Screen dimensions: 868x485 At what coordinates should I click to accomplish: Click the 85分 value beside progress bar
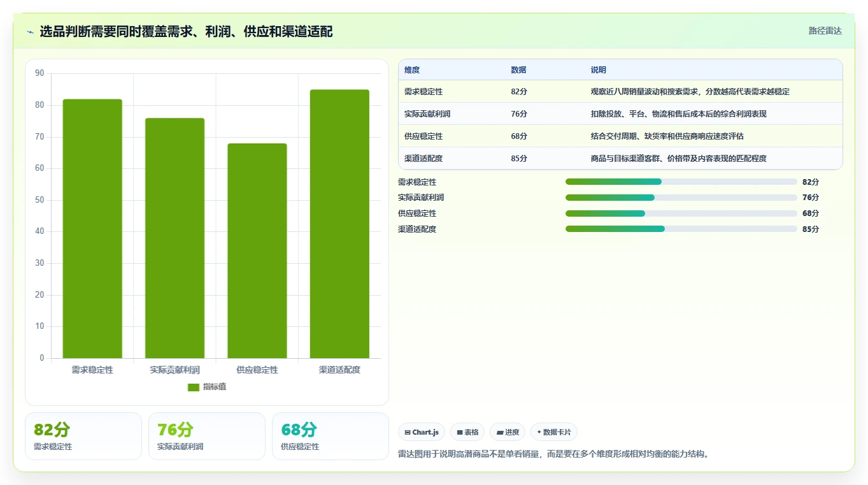(x=811, y=229)
